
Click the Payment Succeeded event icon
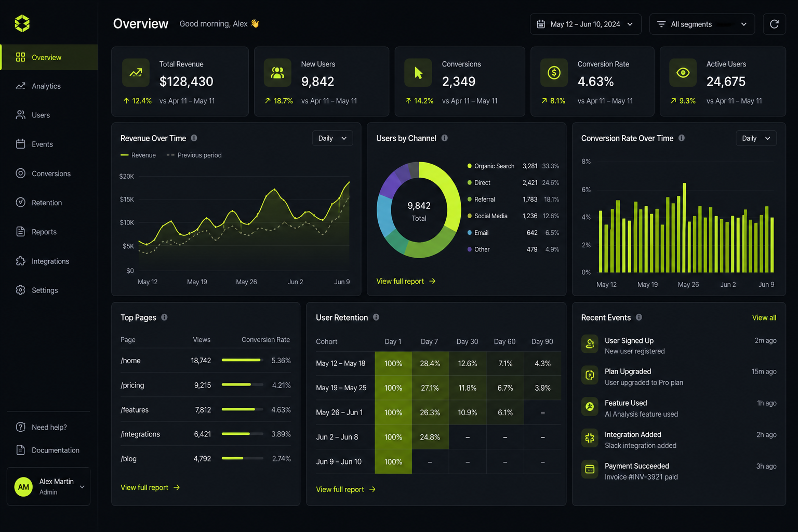click(590, 470)
